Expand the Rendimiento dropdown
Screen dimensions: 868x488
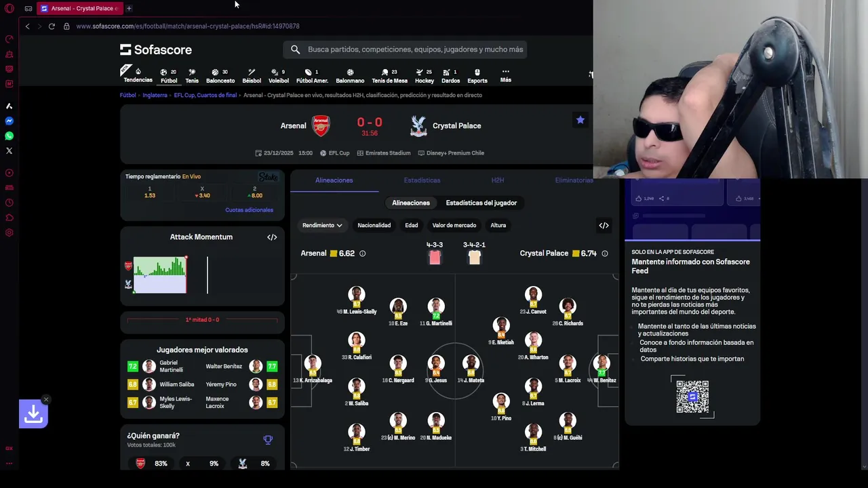(x=322, y=225)
